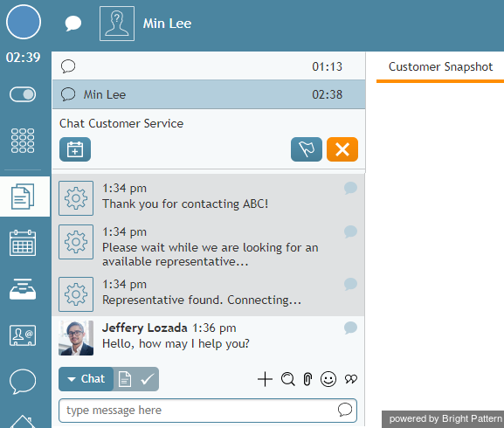Switch to the notes document toggle

pyautogui.click(x=125, y=379)
